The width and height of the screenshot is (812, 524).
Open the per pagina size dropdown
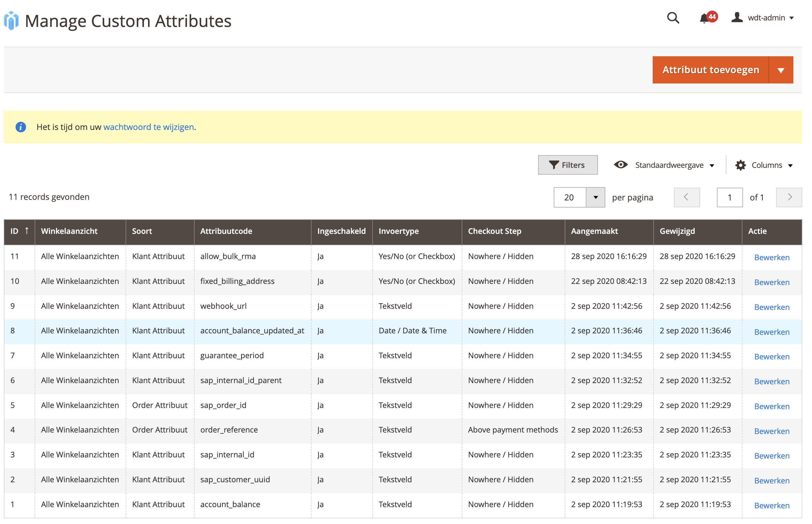595,197
